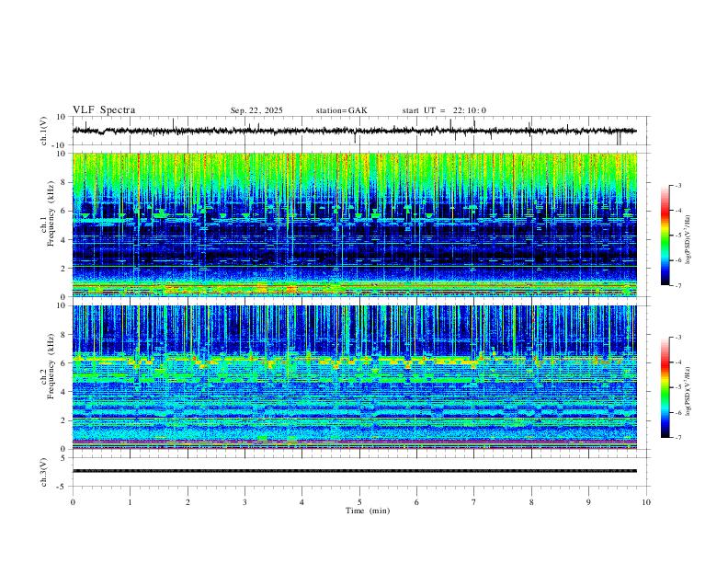Click time axis tick label "7"
The height and width of the screenshot is (563, 728).
pyautogui.click(x=474, y=502)
